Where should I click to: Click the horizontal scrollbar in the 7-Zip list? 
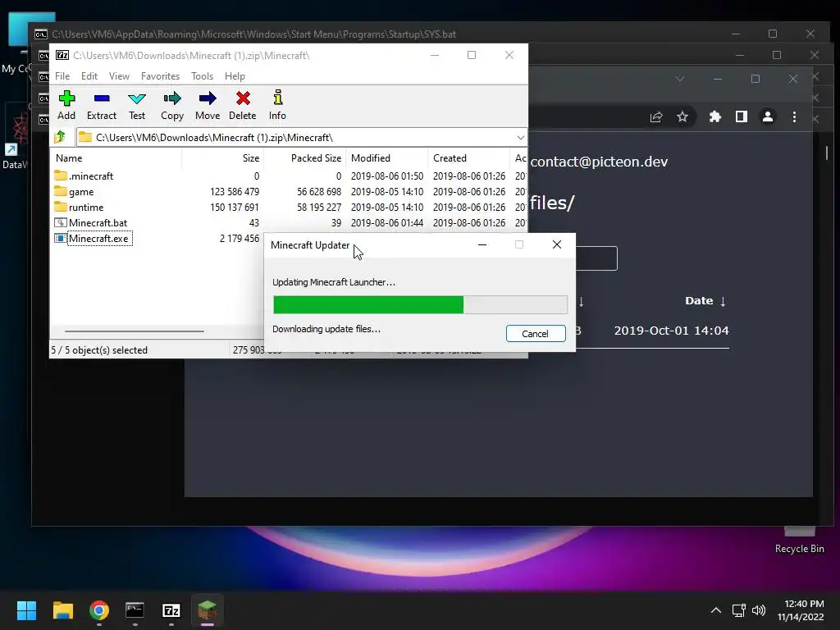pos(134,331)
